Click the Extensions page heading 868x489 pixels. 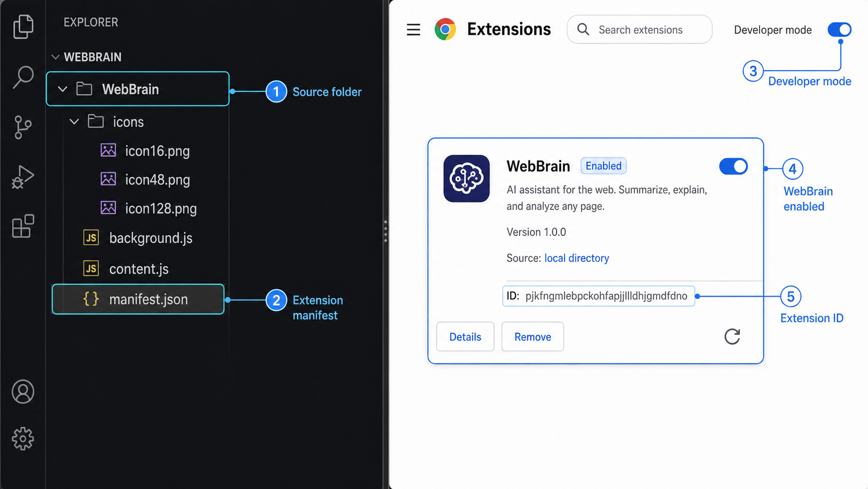(509, 30)
